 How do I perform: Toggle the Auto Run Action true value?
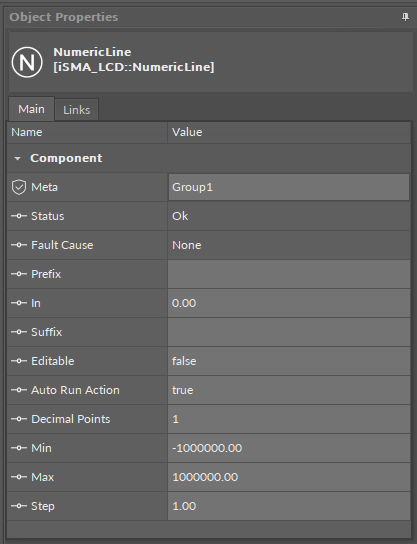[289, 390]
